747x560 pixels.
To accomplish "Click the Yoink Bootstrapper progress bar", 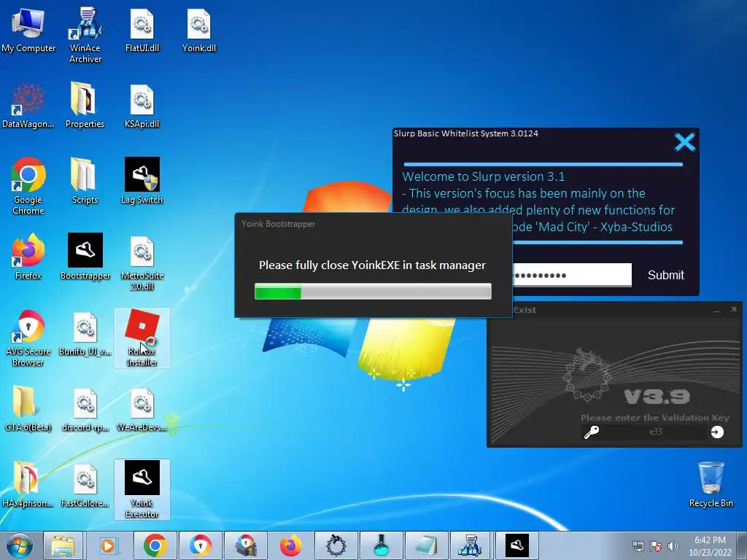I will coord(373,292).
